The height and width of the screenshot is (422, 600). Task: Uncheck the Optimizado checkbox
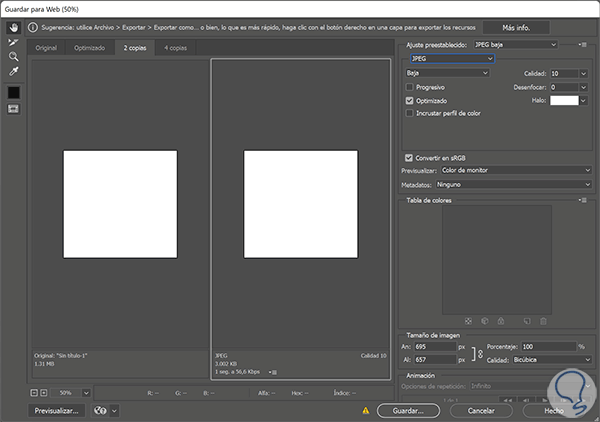[x=409, y=101]
